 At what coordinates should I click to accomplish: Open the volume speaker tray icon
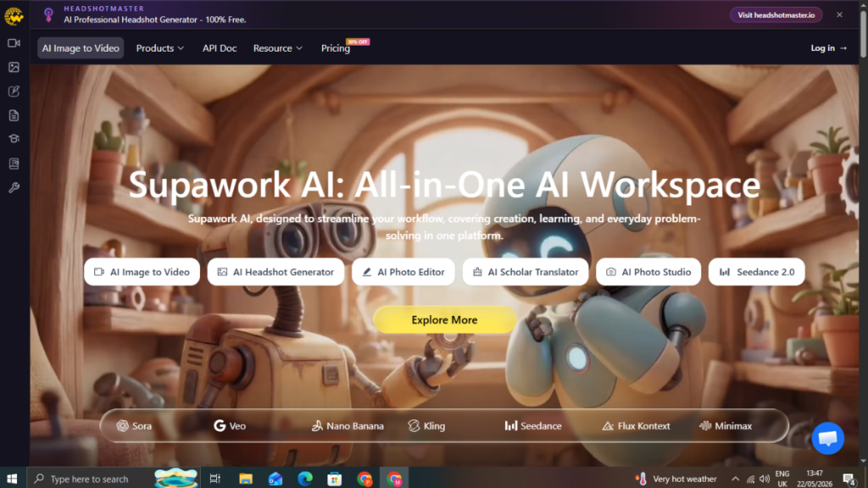[765, 480]
